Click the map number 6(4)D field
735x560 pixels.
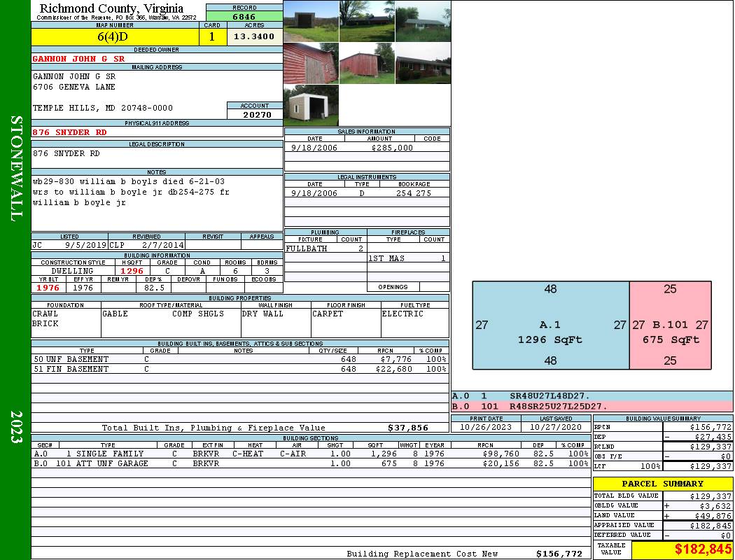tap(115, 36)
